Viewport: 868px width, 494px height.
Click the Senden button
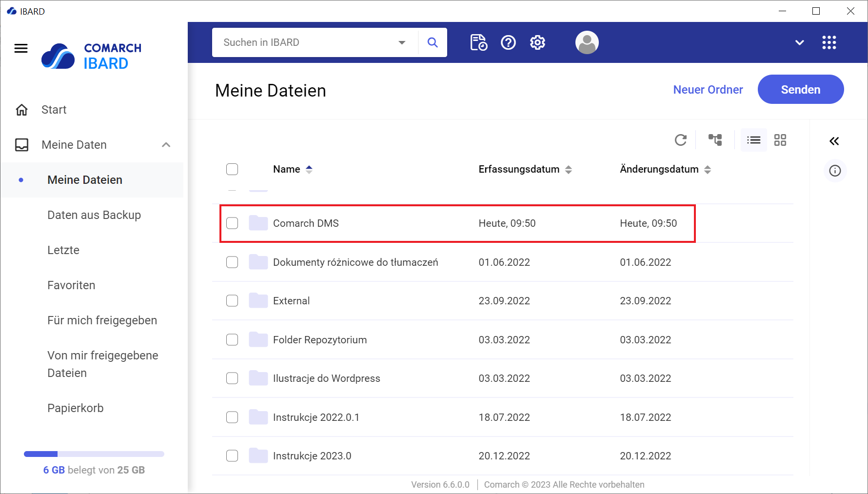(x=801, y=89)
